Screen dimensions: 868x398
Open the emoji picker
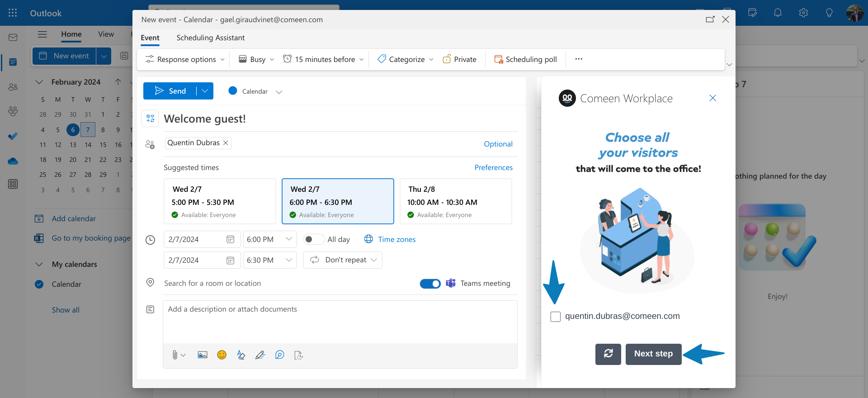pyautogui.click(x=222, y=355)
